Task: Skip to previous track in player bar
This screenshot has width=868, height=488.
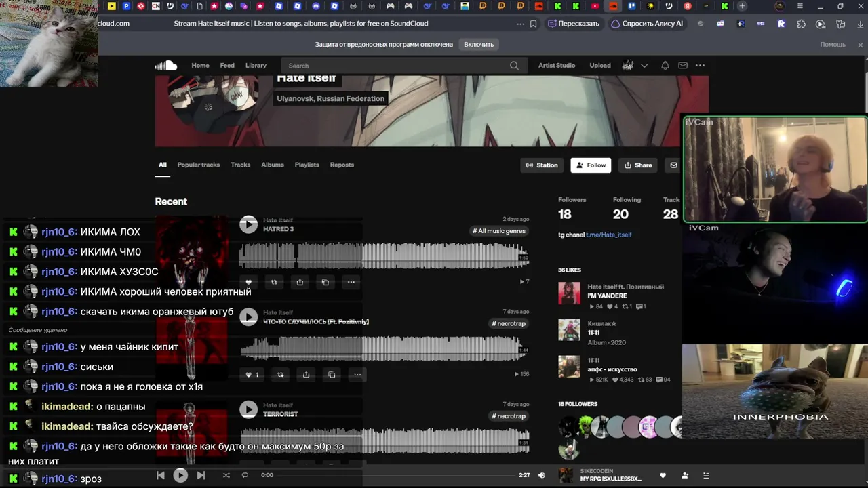Action: (x=161, y=475)
